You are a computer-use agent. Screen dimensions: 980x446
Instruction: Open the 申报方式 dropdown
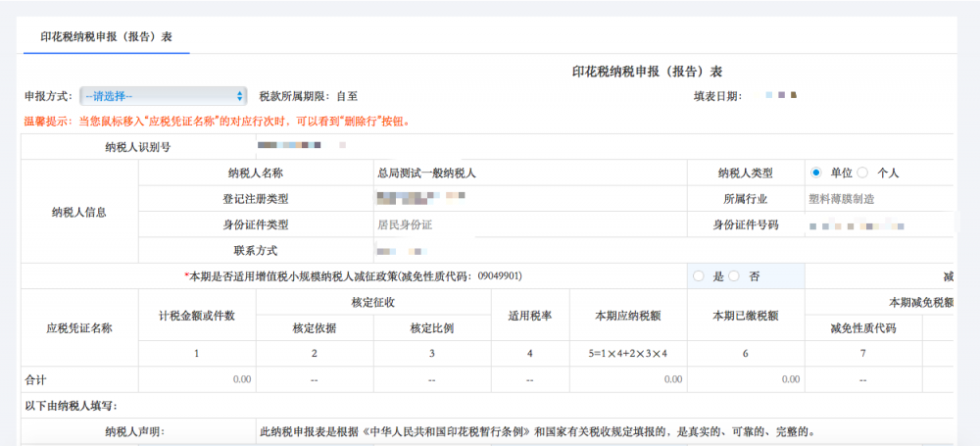pos(164,96)
